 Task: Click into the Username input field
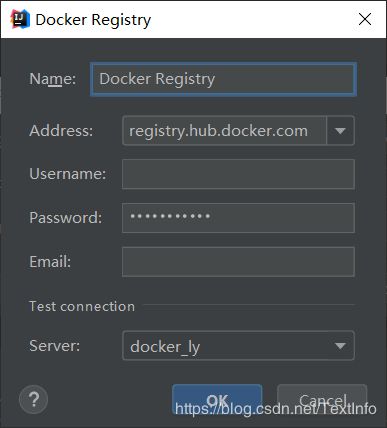238,174
